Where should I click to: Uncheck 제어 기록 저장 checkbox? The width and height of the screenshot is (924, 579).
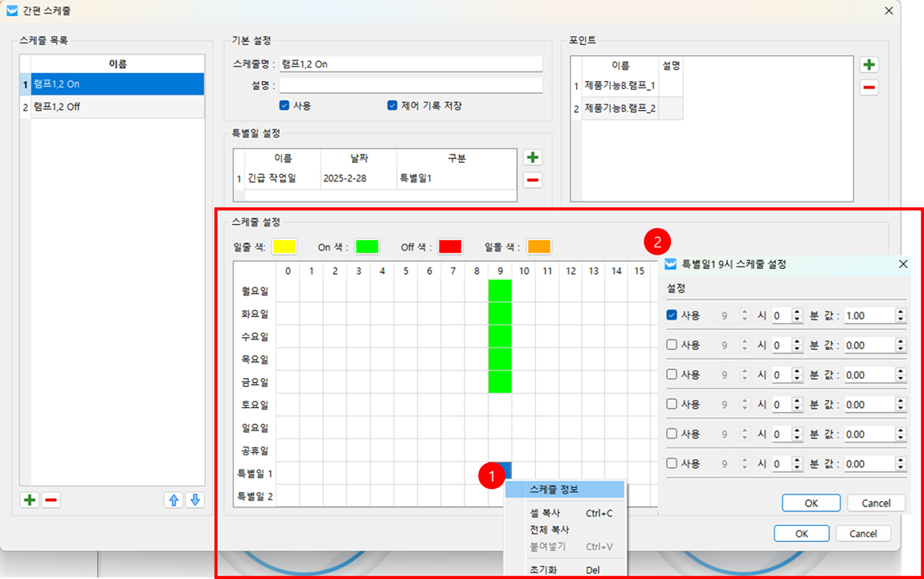coord(392,105)
